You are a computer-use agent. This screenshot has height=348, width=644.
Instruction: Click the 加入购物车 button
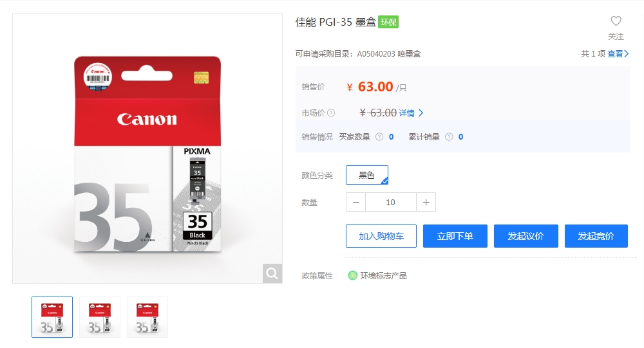381,236
